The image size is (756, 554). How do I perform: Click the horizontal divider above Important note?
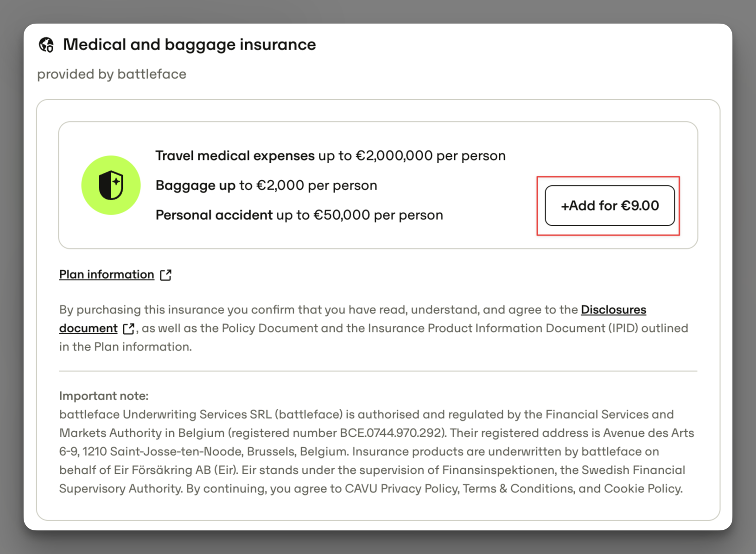click(378, 371)
